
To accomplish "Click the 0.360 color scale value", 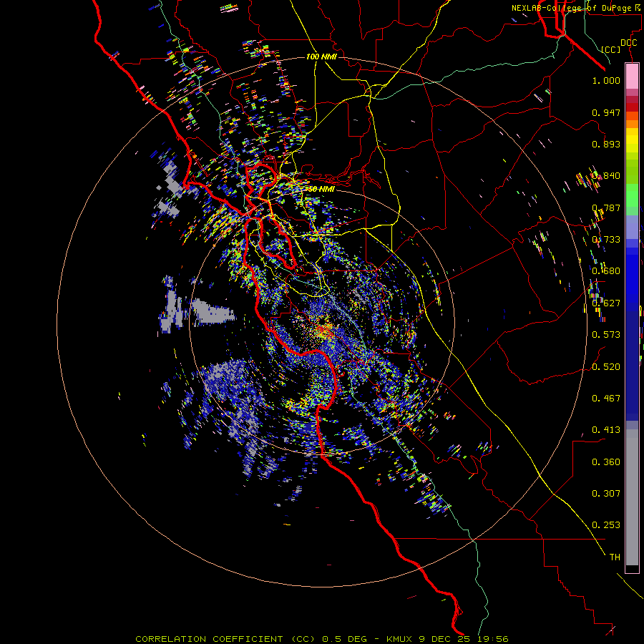I will pyautogui.click(x=606, y=462).
